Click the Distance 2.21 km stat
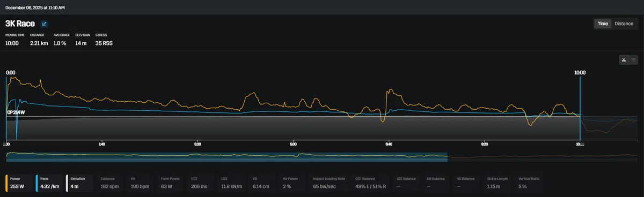Image resolution: width=644 pixels, height=197 pixels. [39, 40]
